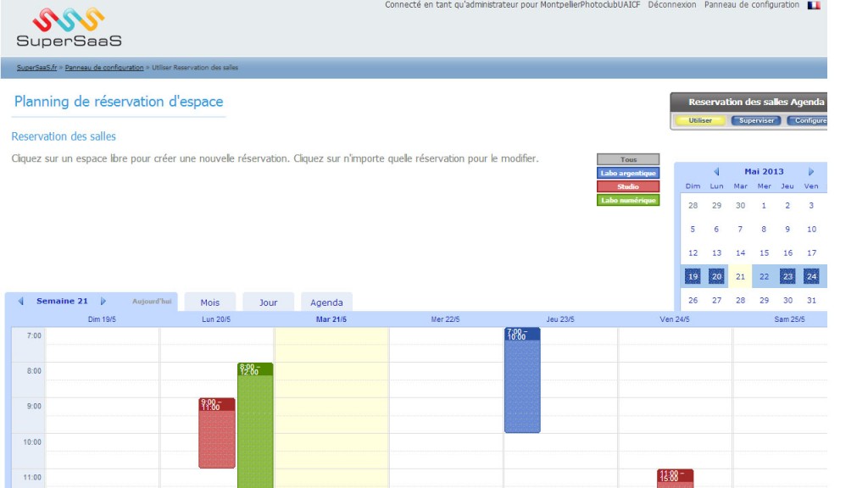
Task: Show all resources with Tous
Action: pos(628,159)
